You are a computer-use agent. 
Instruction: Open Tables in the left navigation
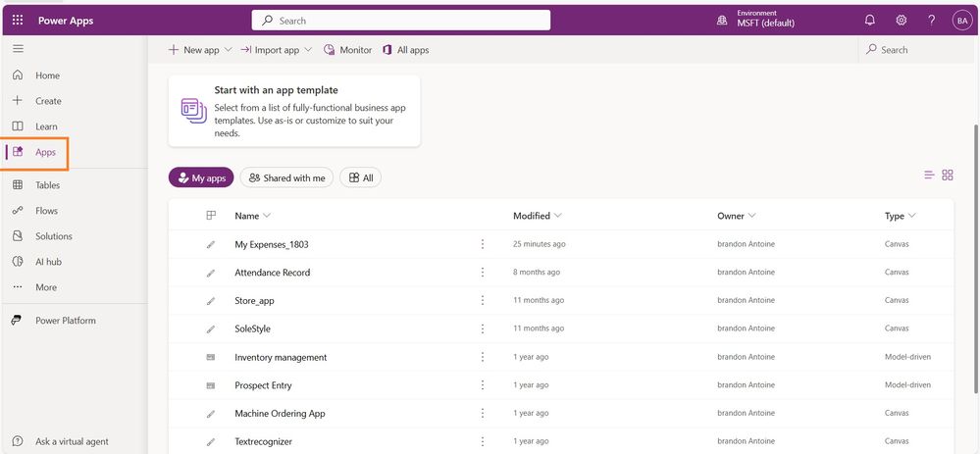[x=47, y=185]
